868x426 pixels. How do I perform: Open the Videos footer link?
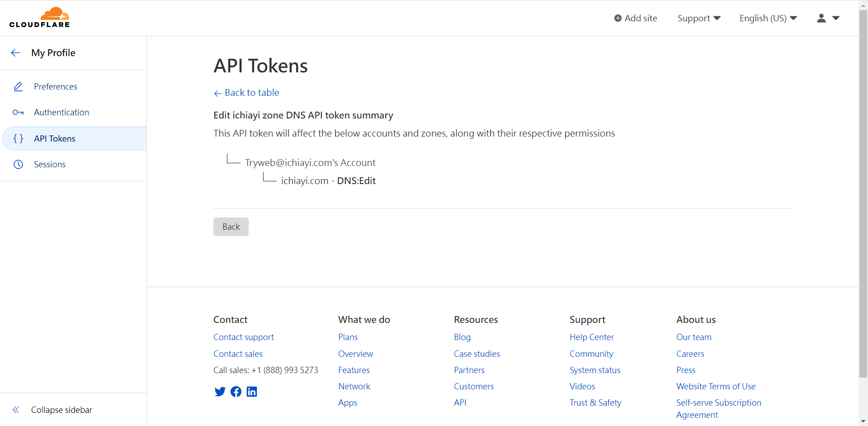coord(582,386)
